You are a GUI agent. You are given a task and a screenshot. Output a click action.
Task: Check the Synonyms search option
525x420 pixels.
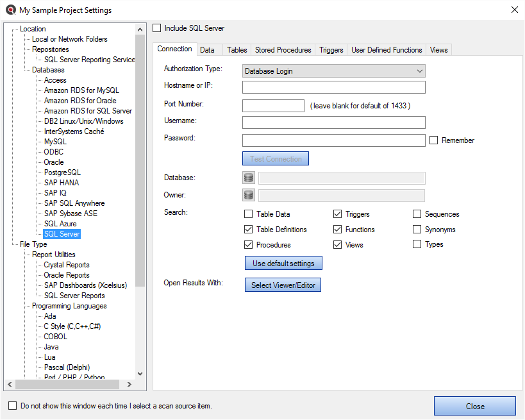coord(417,230)
